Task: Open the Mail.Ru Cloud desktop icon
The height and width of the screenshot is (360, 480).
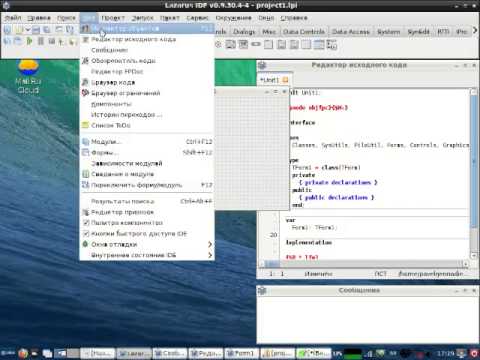Action: 28,76
